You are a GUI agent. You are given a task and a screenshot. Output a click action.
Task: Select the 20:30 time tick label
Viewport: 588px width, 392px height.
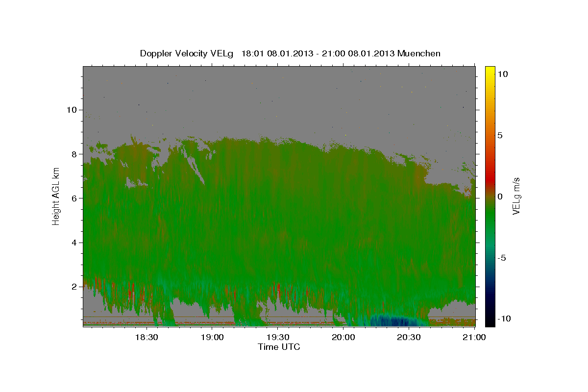pos(409,337)
